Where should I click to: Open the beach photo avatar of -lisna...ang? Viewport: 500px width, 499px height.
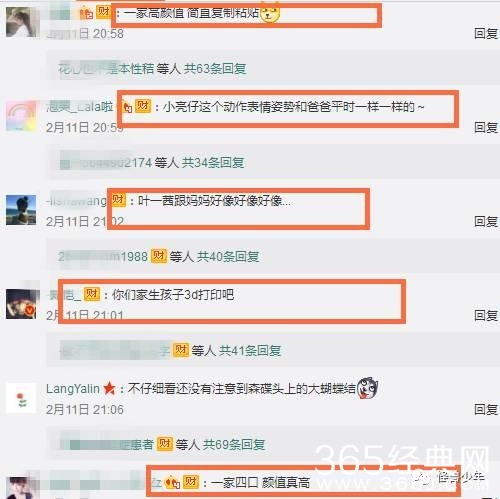click(21, 210)
